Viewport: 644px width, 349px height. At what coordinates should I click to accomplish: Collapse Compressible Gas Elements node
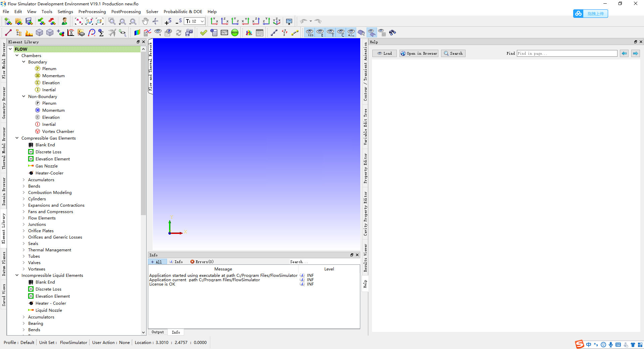pos(17,138)
